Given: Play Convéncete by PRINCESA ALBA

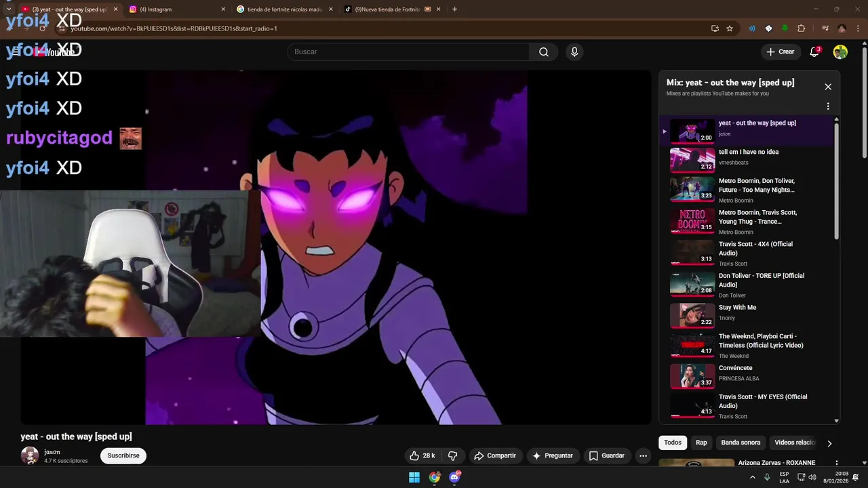Looking at the screenshot, I should 746,375.
